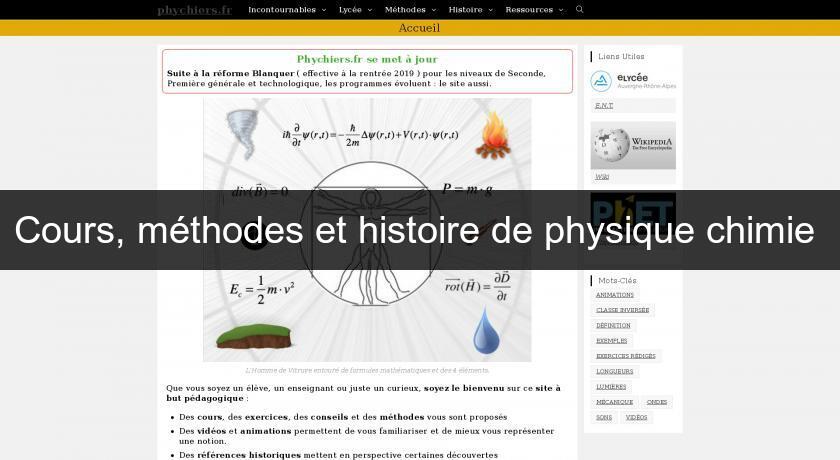Image resolution: width=840 pixels, height=460 pixels.
Task: Open the E.N.T link
Action: 604,105
